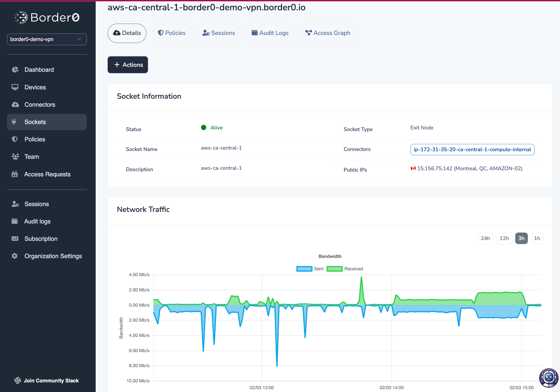This screenshot has width=560, height=392.
Task: Click the Slack icon at sidebar bottom
Action: tap(18, 380)
